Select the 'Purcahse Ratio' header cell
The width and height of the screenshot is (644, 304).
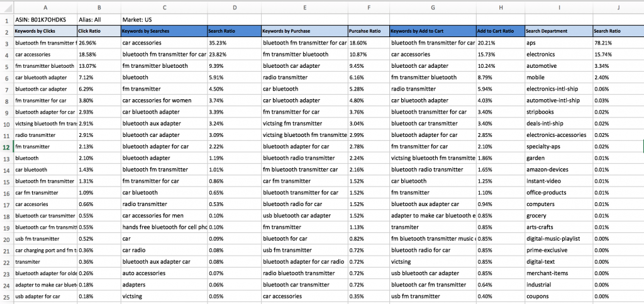pyautogui.click(x=369, y=31)
